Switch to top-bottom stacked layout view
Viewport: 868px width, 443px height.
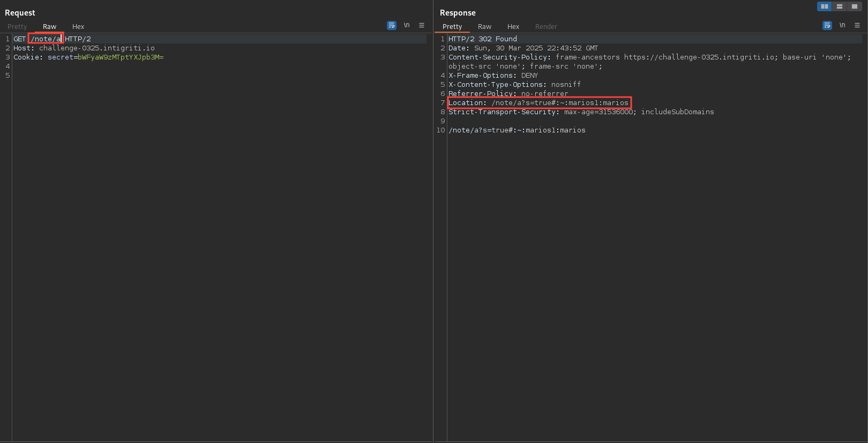[x=840, y=6]
